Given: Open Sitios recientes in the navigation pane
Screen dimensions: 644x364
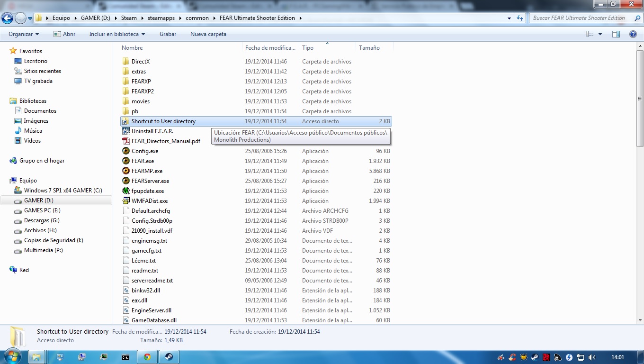Looking at the screenshot, I should (43, 71).
